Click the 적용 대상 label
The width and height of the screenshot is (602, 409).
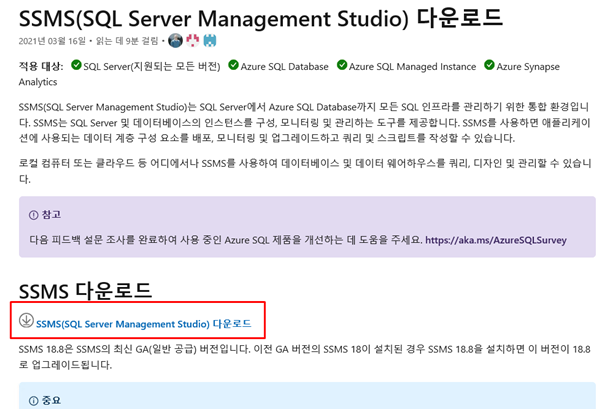[x=41, y=66]
